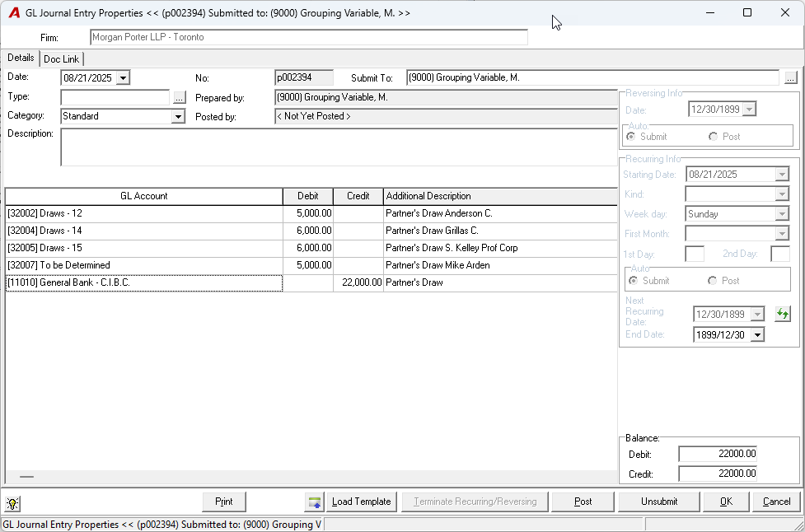Viewport: 805px width, 532px height.
Task: Select Submit radio in Recurring Info
Action: pos(634,281)
